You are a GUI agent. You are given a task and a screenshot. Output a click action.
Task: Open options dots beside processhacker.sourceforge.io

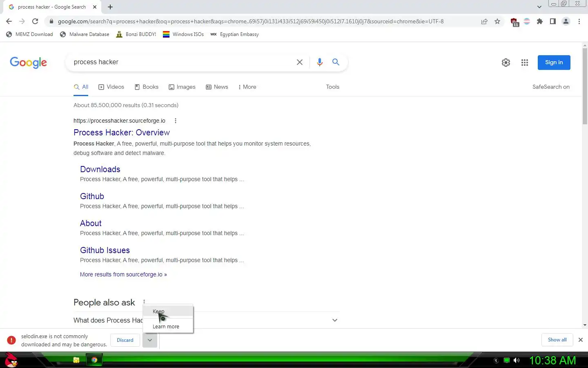point(176,121)
